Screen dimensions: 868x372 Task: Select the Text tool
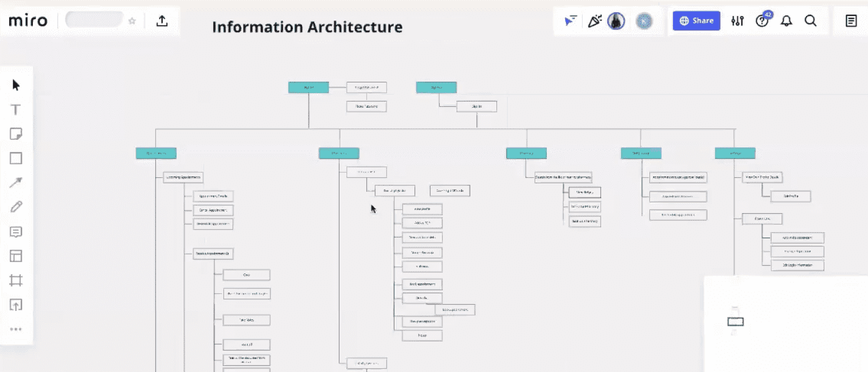(x=15, y=110)
